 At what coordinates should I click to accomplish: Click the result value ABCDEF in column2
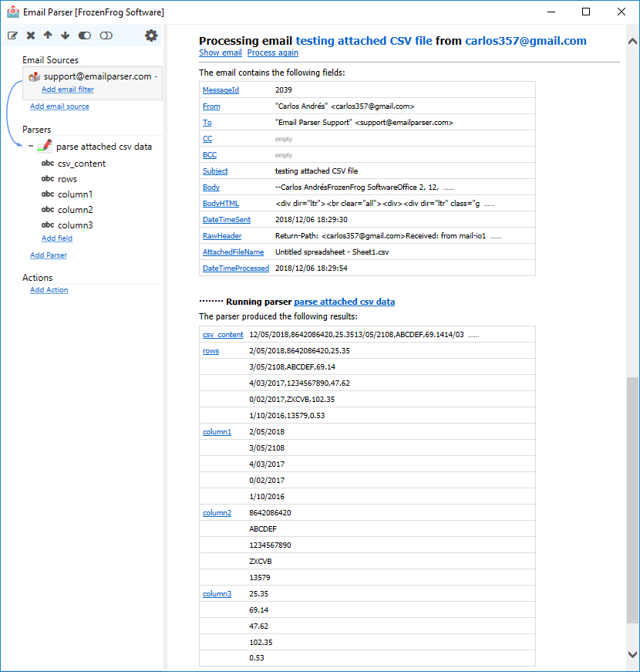263,529
